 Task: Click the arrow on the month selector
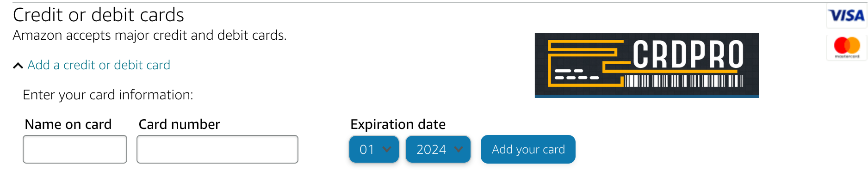click(x=387, y=149)
